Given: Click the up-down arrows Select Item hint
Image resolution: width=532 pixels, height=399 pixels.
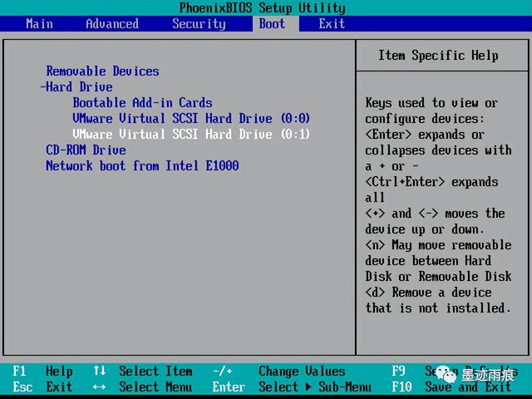Looking at the screenshot, I should 143,372.
